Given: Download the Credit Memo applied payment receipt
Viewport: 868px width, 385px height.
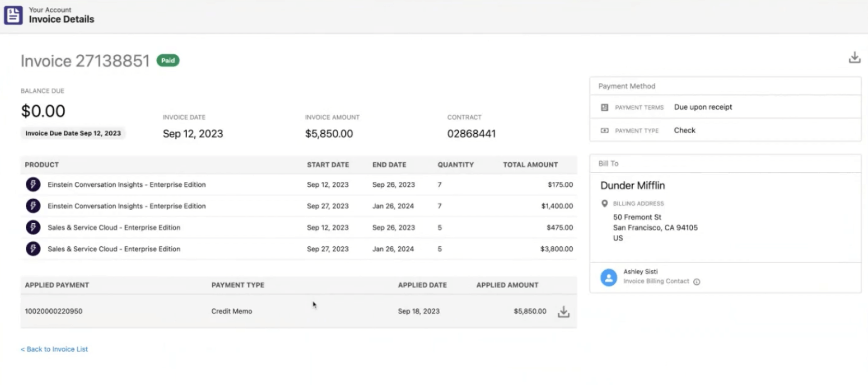Looking at the screenshot, I should click(x=563, y=312).
